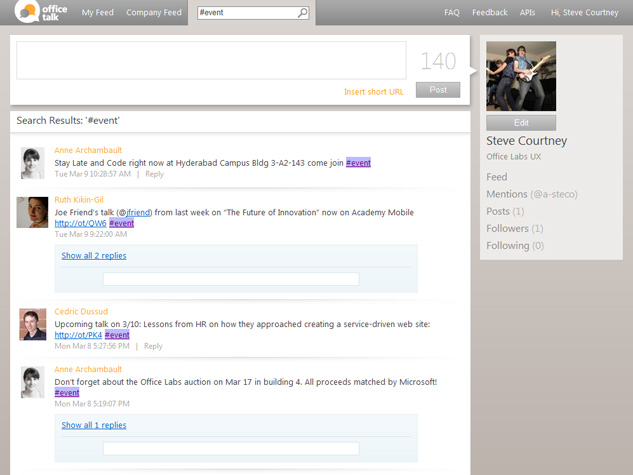Click Search Results: '#event' heading
This screenshot has height=475, width=633.
pos(68,121)
